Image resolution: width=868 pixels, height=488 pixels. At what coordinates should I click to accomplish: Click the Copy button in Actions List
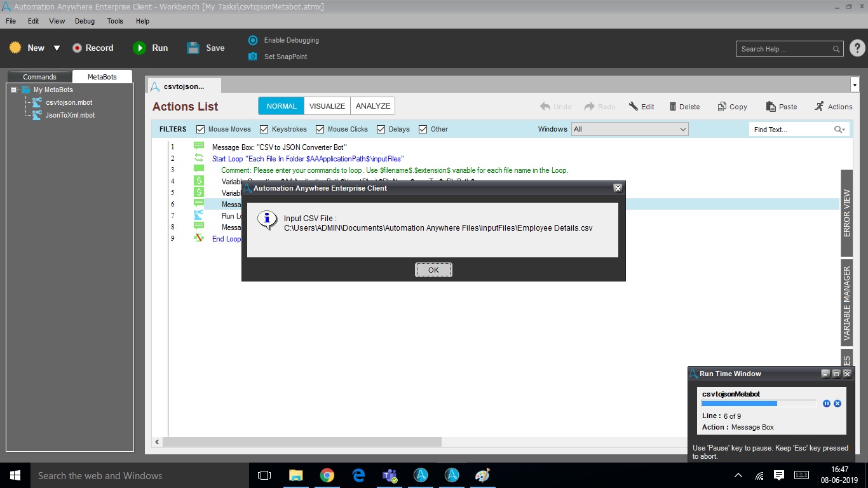click(732, 107)
